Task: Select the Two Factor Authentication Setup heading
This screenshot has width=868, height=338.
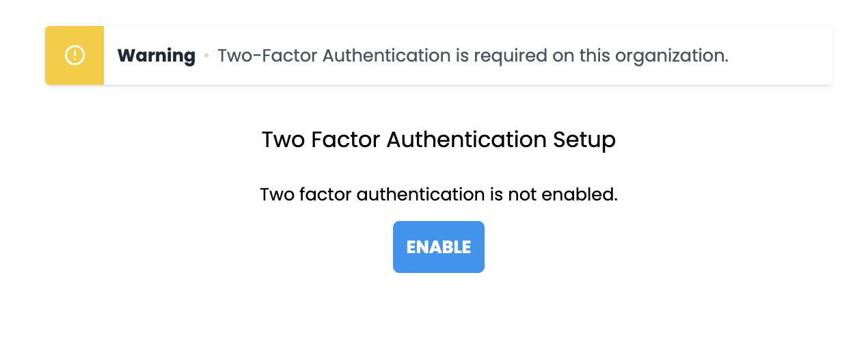Action: [438, 140]
